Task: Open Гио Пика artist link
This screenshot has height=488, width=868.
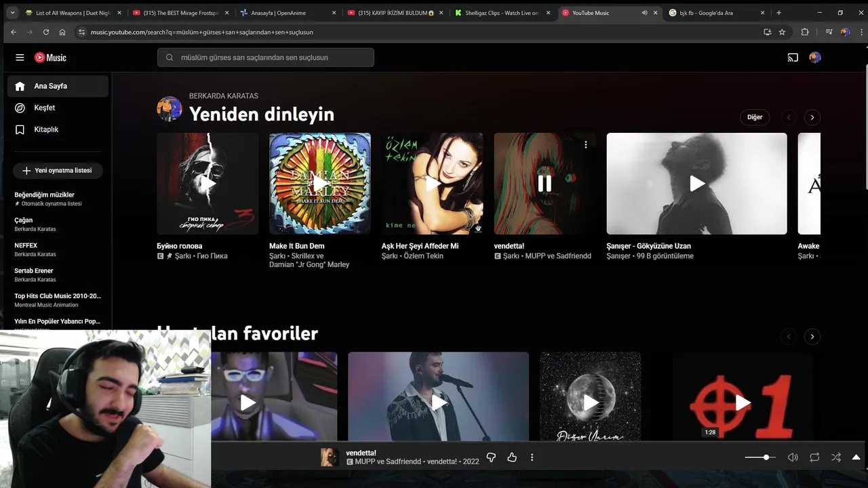Action: (212, 256)
